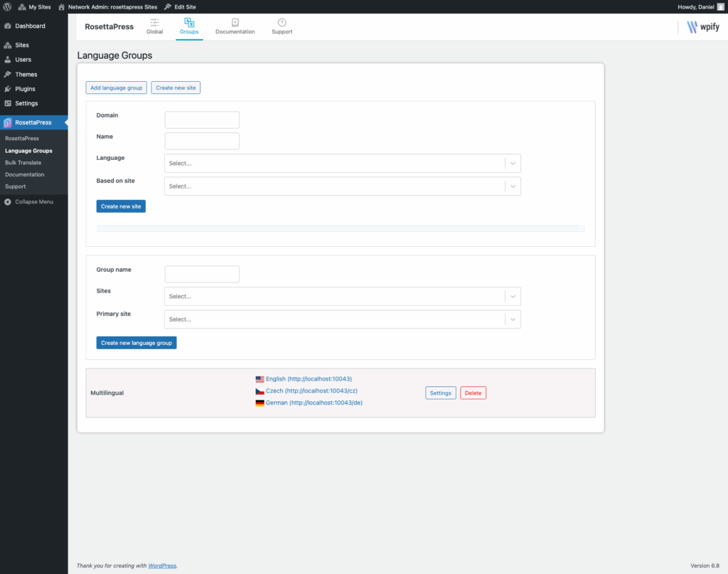
Task: Click the Sites icon in sidebar
Action: click(x=8, y=45)
